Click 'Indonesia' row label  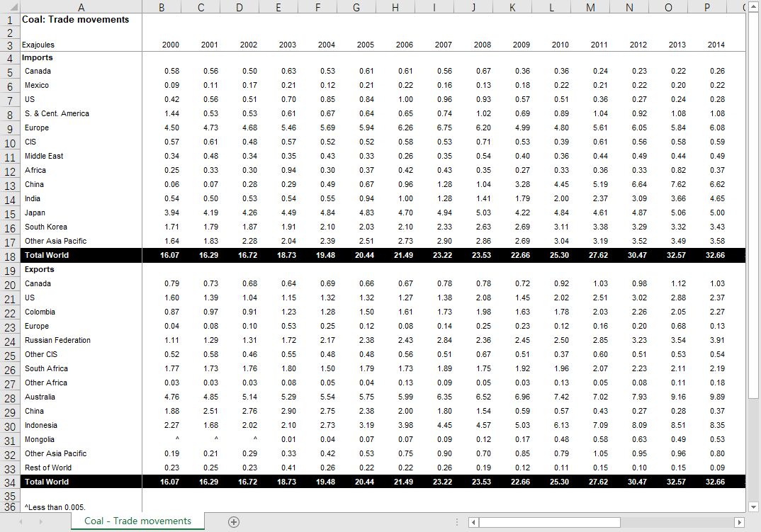pyautogui.click(x=41, y=425)
